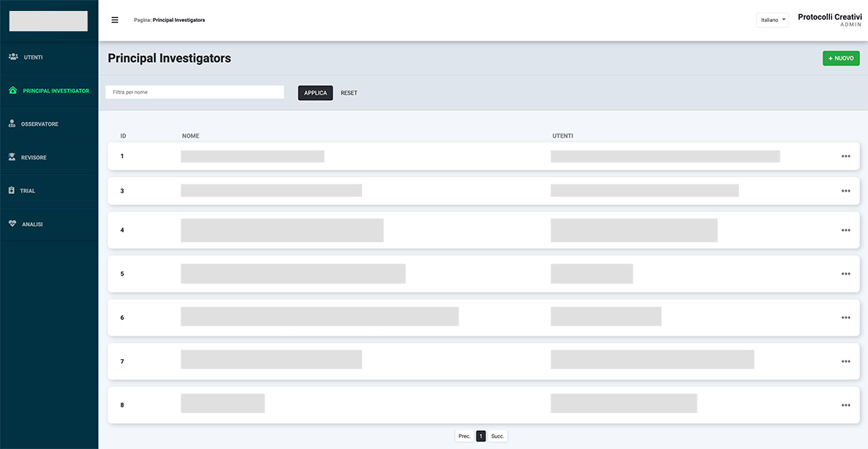Click the logo placeholder in sidebar
Viewport: 868px width, 449px height.
[48, 21]
